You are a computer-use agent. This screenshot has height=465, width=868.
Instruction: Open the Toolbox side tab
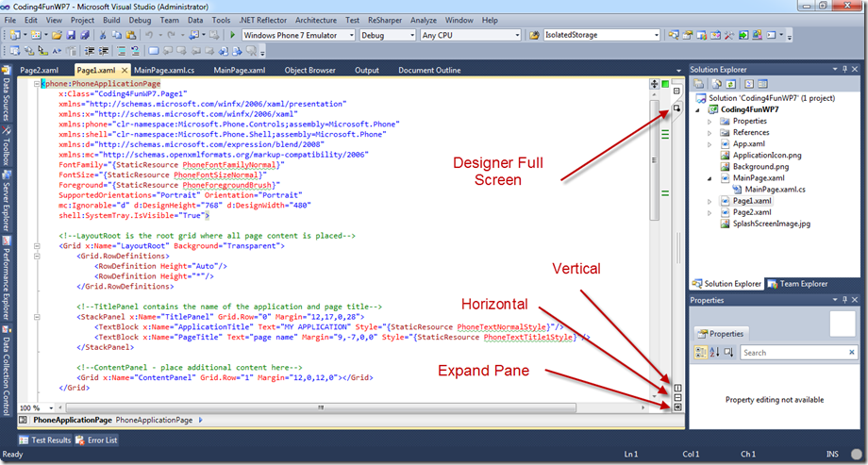[6, 145]
